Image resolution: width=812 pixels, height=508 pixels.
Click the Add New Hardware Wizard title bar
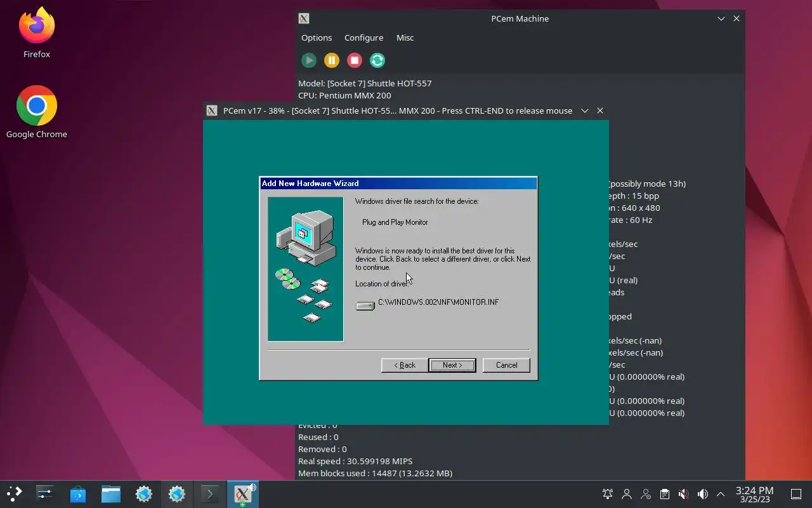398,184
